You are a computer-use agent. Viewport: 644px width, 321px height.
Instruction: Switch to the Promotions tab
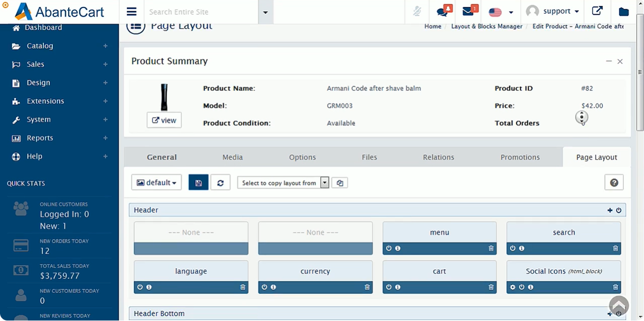(520, 157)
